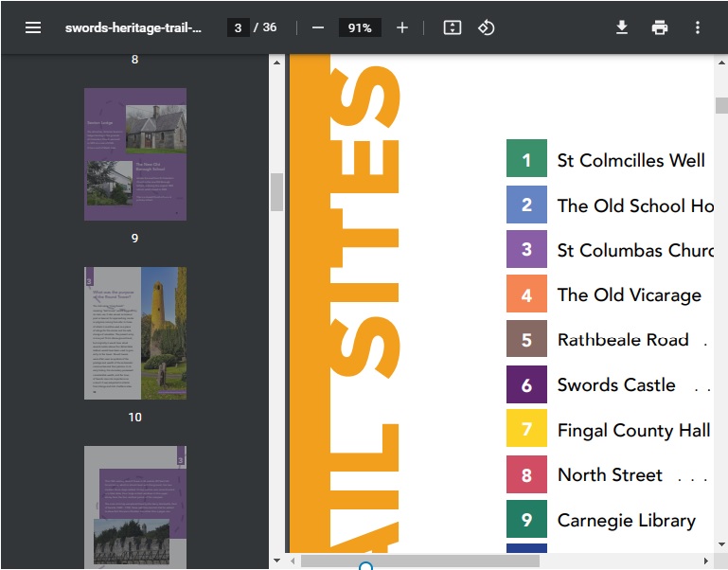The width and height of the screenshot is (728, 570).
Task: Click the horizontal scrollbar left arrow
Action: point(293,561)
